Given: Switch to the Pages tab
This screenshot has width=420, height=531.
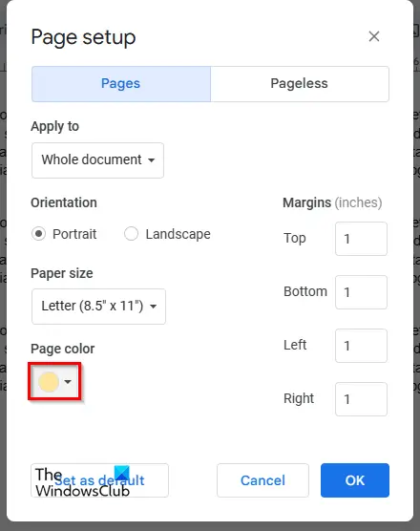Looking at the screenshot, I should pyautogui.click(x=121, y=84).
